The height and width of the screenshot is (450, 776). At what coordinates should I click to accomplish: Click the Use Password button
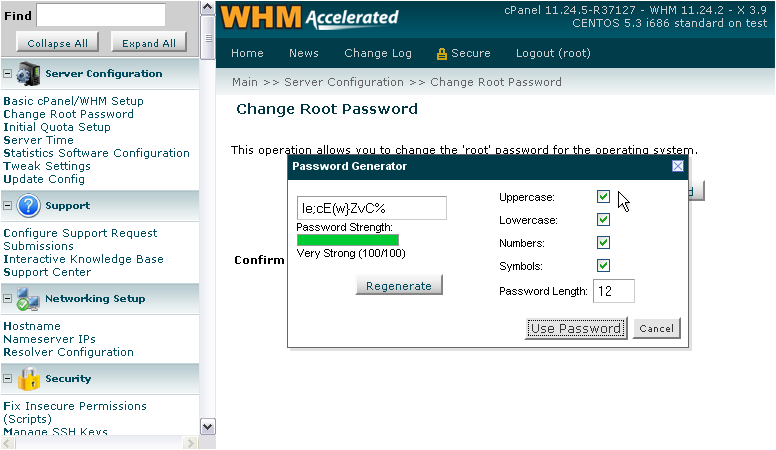(x=576, y=328)
